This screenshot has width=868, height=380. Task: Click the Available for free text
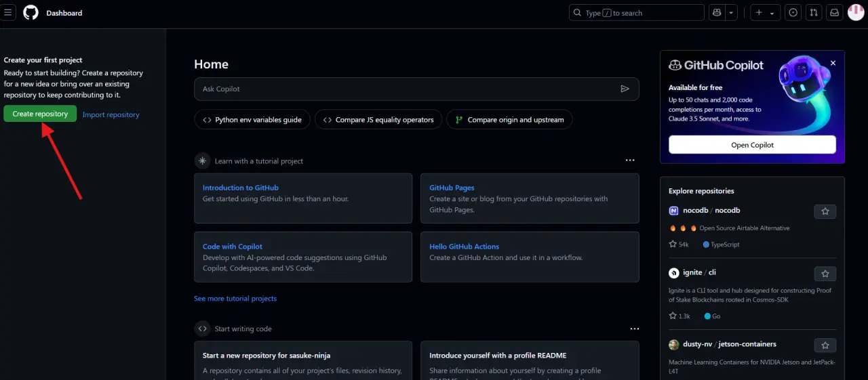pyautogui.click(x=695, y=87)
